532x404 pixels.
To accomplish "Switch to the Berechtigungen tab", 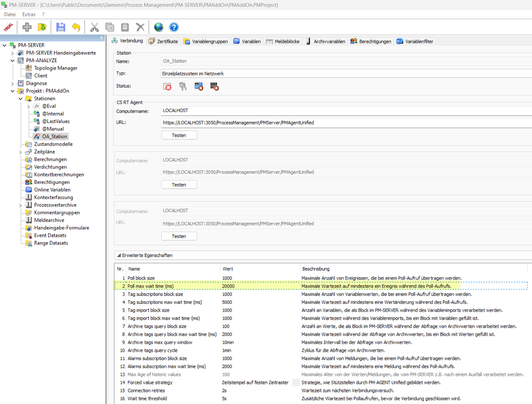I will pos(371,41).
